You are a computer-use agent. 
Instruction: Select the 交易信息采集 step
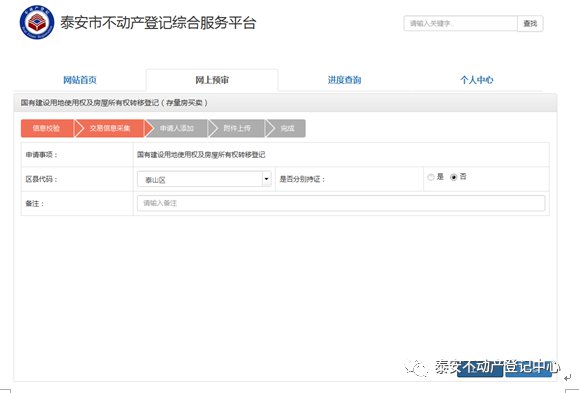point(110,128)
